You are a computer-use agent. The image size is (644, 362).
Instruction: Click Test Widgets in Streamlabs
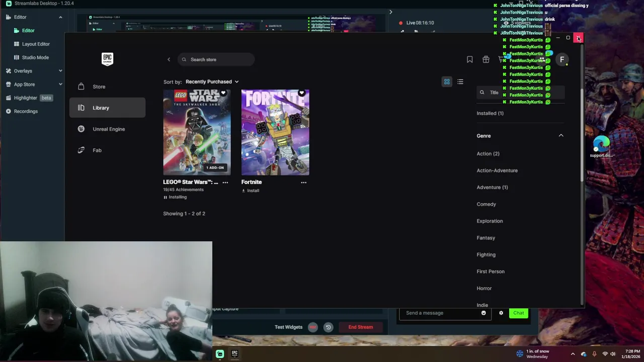coord(288,327)
